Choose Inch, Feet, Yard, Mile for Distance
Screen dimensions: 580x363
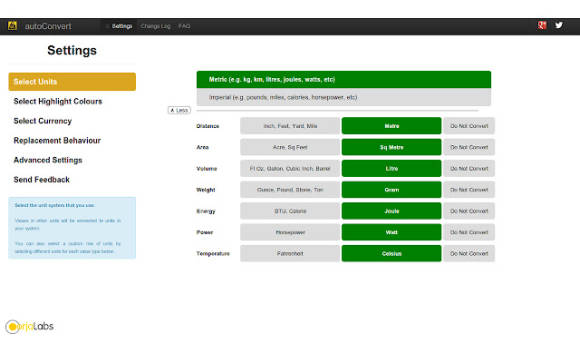tap(290, 126)
